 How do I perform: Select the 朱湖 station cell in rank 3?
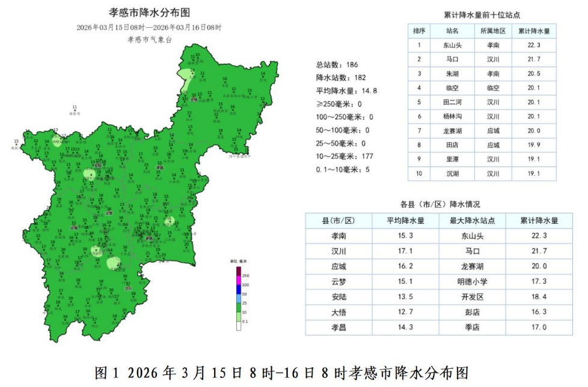point(452,73)
